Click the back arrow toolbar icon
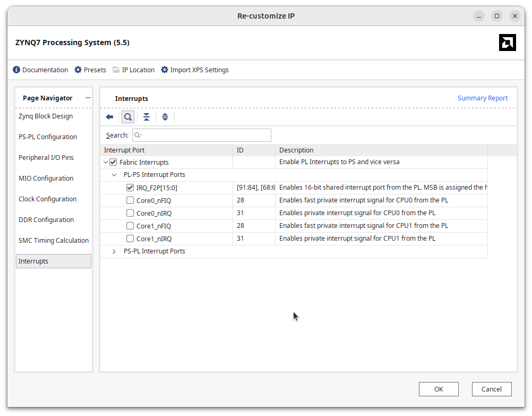 pos(109,117)
